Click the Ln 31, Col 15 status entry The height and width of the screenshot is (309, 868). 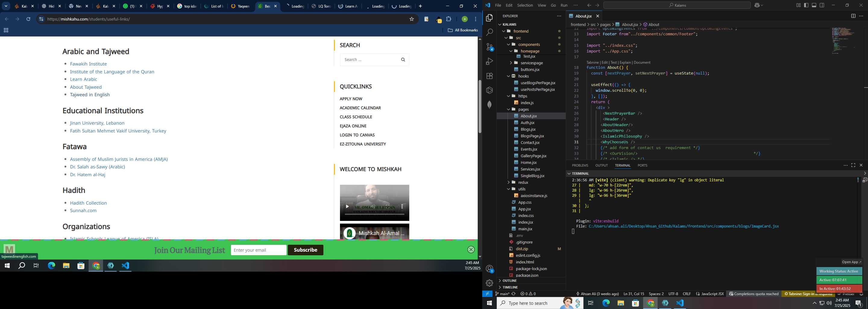pos(634,294)
